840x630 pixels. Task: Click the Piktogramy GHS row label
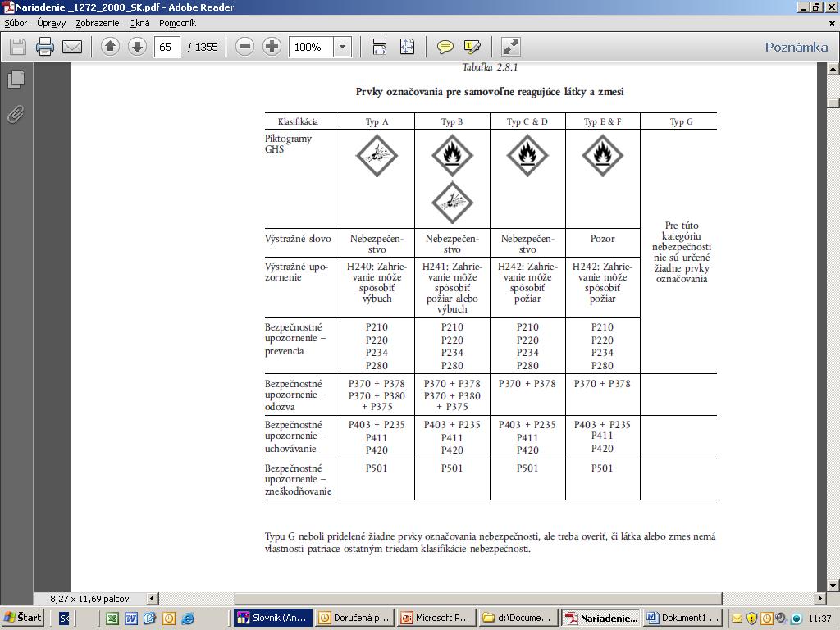(288, 144)
